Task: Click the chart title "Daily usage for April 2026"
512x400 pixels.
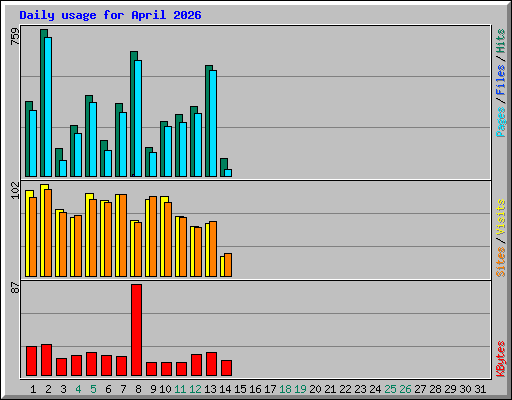Action: 110,15
